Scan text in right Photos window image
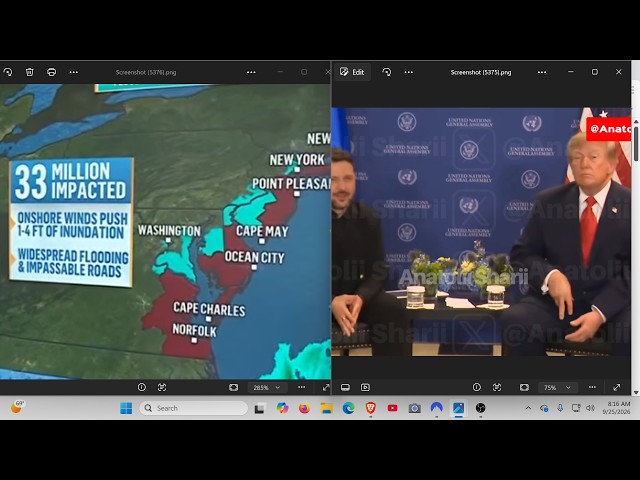The image size is (640, 480). [497, 387]
